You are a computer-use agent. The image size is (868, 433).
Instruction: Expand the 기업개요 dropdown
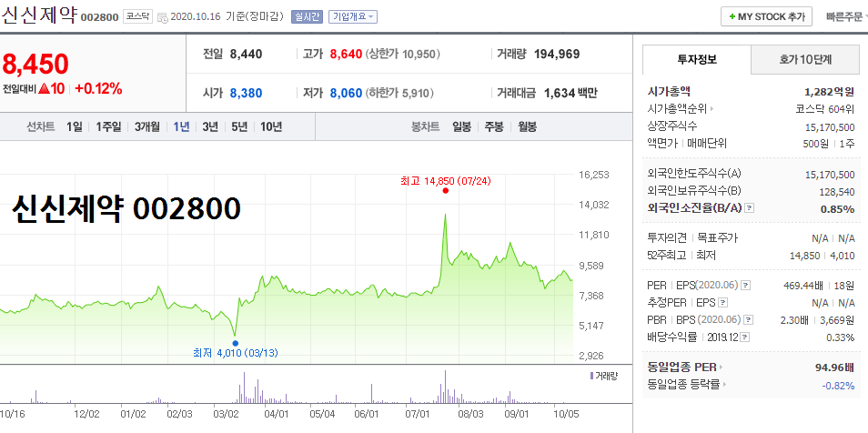(x=353, y=16)
